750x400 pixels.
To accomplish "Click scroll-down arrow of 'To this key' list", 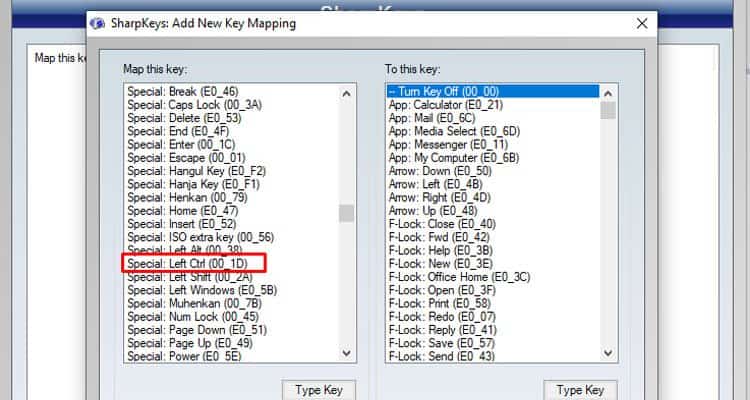I will (608, 354).
